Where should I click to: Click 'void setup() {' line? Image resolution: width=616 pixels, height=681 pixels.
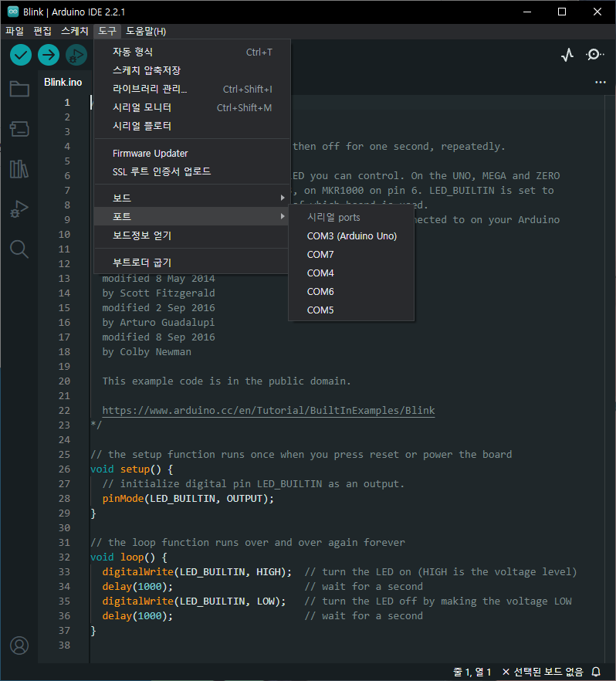[x=131, y=469]
